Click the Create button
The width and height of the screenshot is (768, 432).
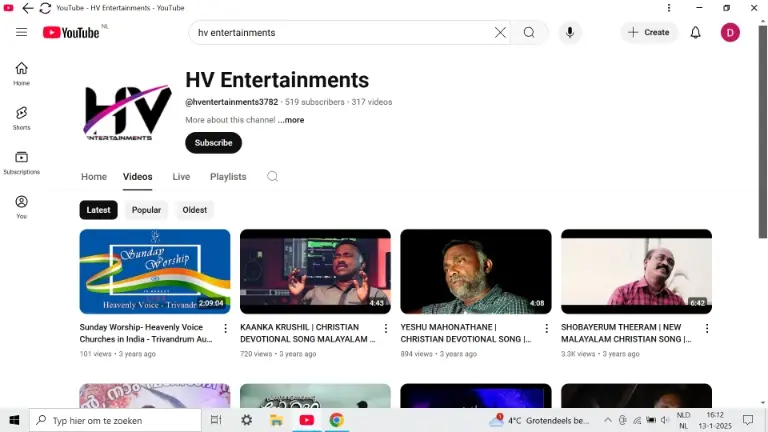[x=649, y=32]
